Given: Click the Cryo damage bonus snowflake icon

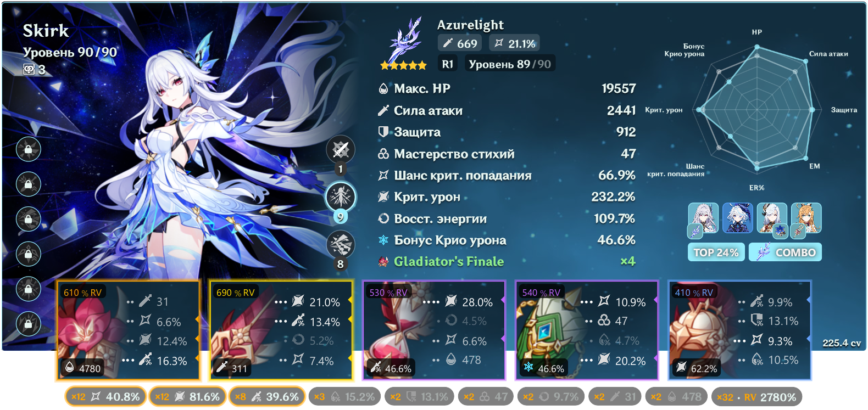Looking at the screenshot, I should click(383, 240).
